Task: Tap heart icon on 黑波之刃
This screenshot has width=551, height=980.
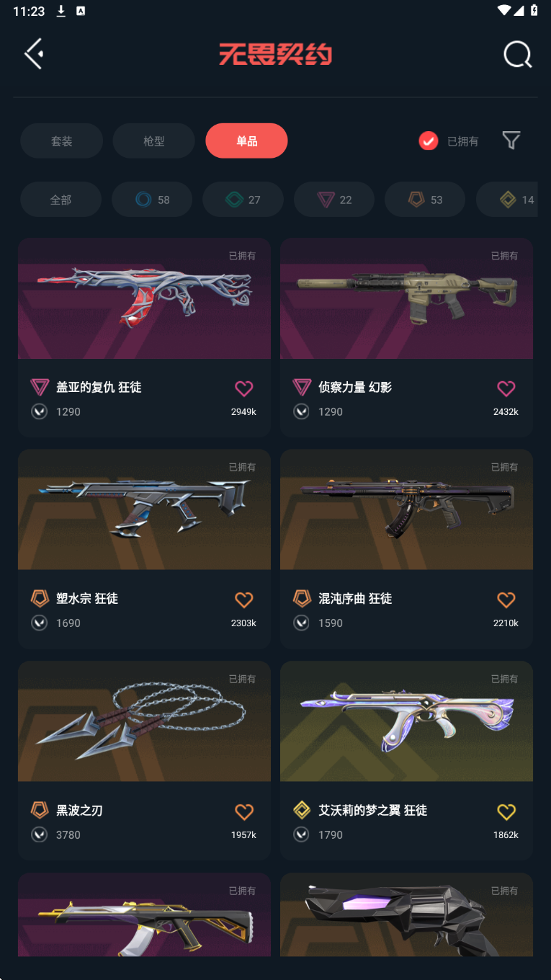Action: (244, 811)
